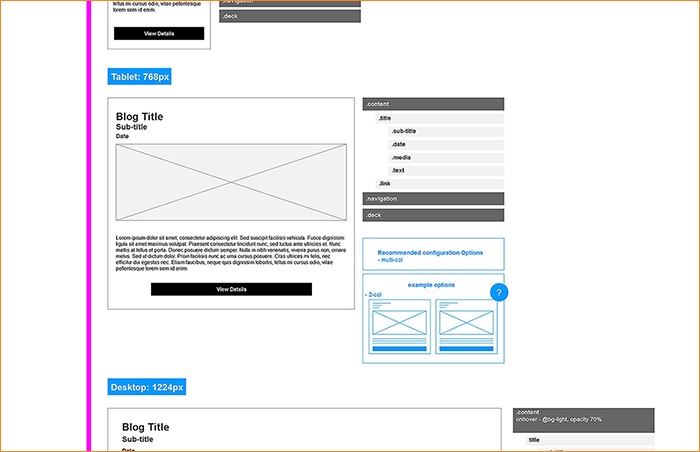Click the right 2-col example layout thumbnail
700x452 pixels.
[466, 325]
